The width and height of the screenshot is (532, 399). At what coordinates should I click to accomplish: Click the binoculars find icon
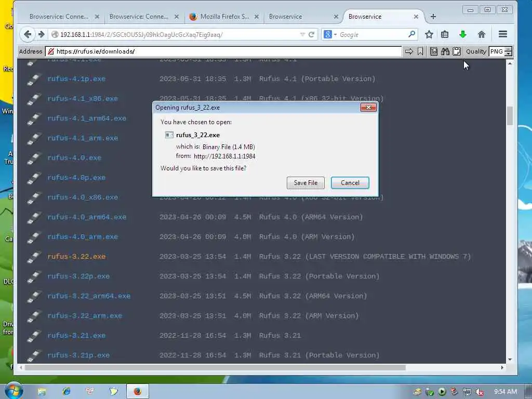445,51
